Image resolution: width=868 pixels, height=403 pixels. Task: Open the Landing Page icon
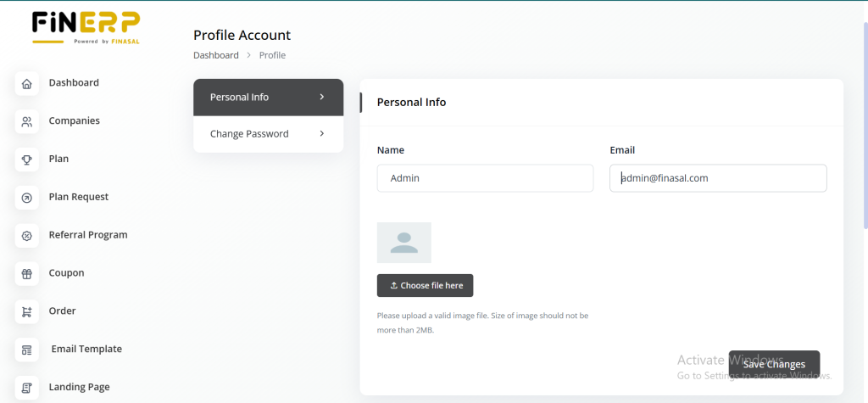point(27,388)
